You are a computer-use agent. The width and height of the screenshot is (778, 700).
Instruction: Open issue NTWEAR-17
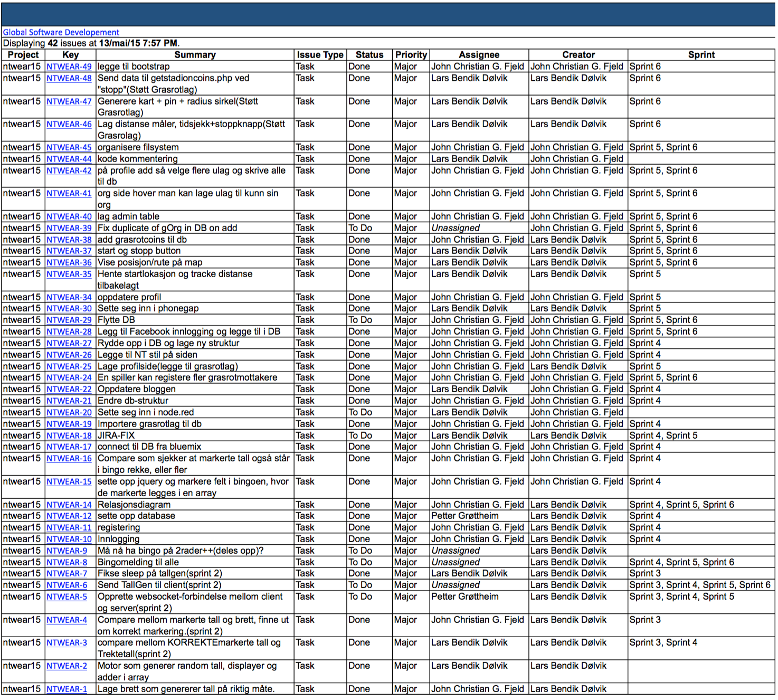(x=69, y=447)
